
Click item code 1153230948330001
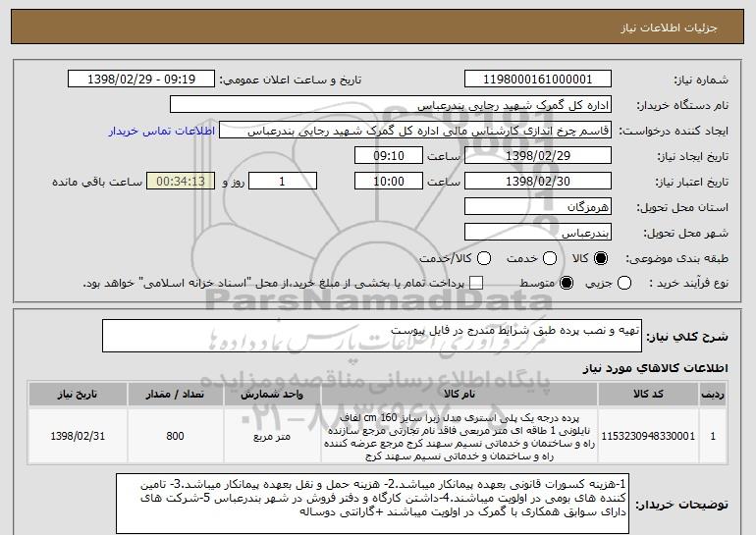point(648,436)
